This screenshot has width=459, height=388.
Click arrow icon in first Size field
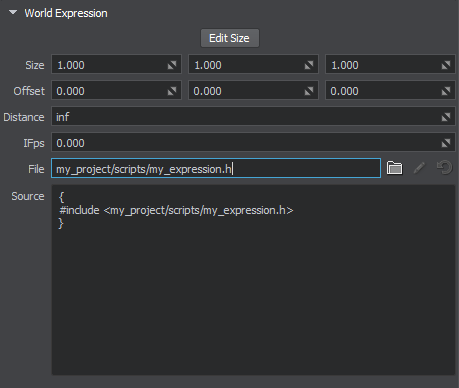172,65
